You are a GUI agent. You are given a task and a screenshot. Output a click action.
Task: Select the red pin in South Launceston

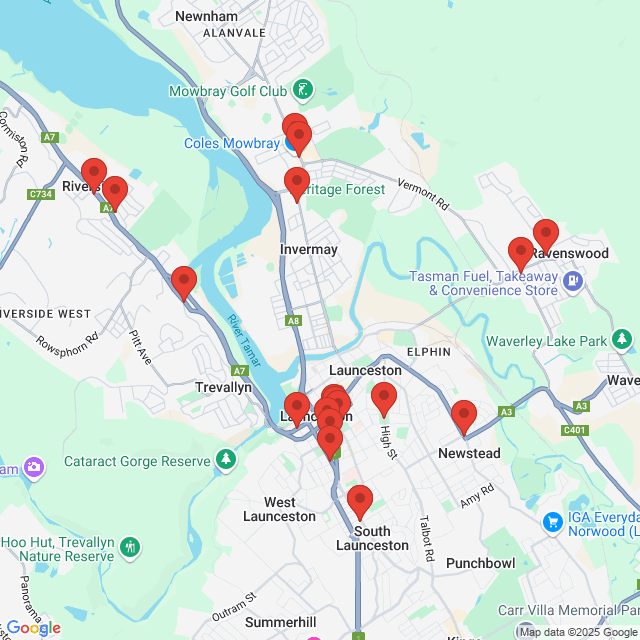coord(360,503)
